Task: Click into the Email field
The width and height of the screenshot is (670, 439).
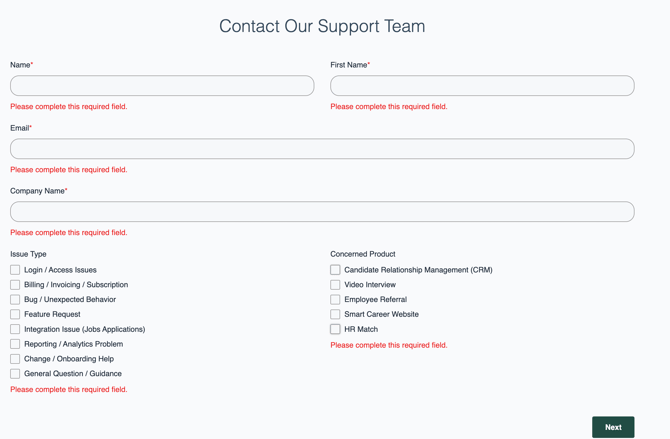Action: 322,149
